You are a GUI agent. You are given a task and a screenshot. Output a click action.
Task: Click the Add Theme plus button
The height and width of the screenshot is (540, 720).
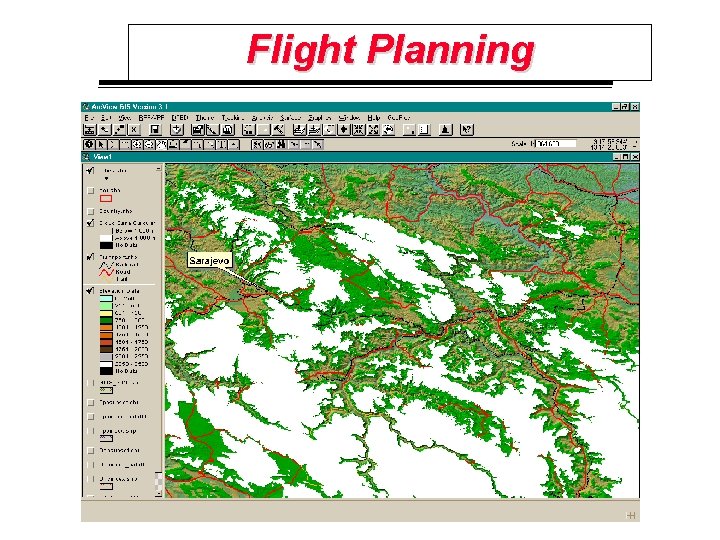177,130
